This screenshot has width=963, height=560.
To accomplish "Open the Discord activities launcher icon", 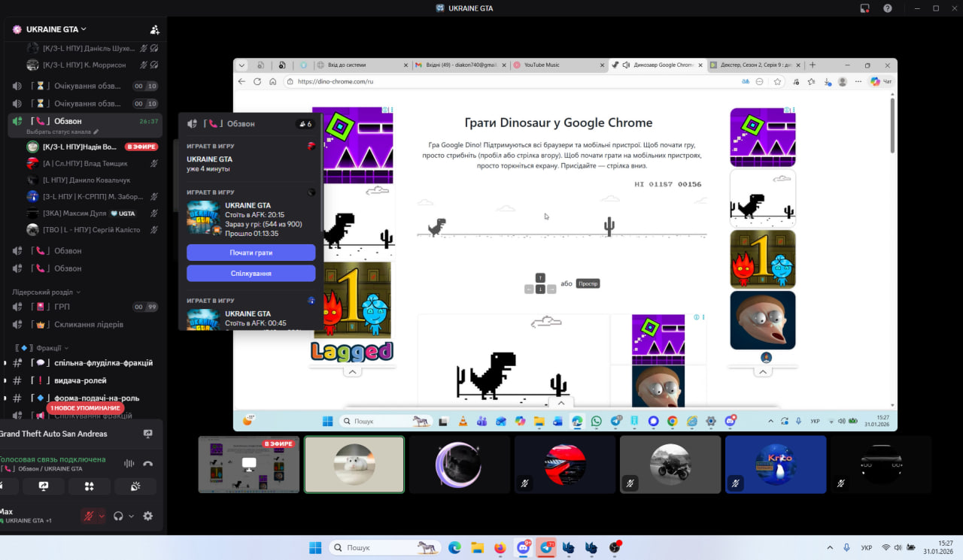I will click(x=90, y=486).
